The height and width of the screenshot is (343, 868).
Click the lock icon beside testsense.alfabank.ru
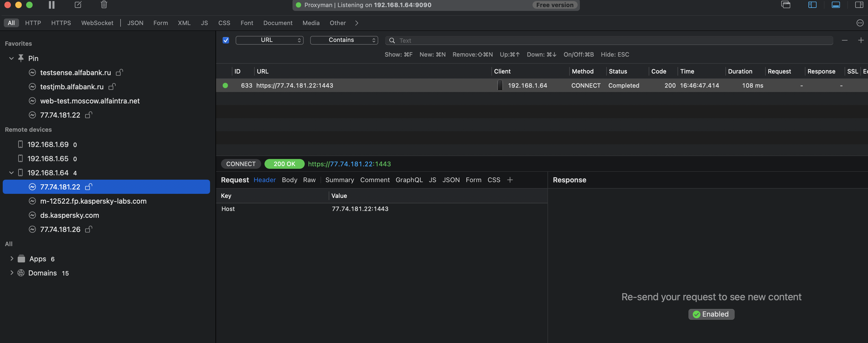pyautogui.click(x=120, y=72)
